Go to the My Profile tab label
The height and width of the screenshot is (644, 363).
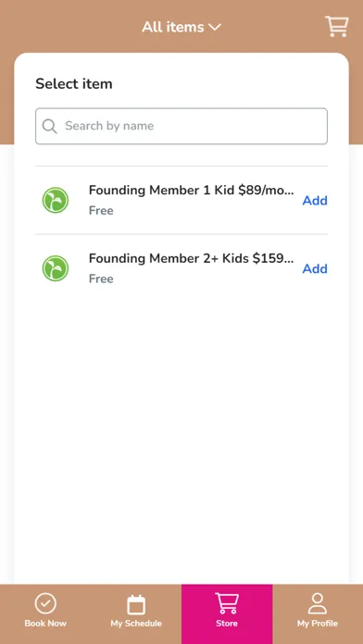point(318,624)
